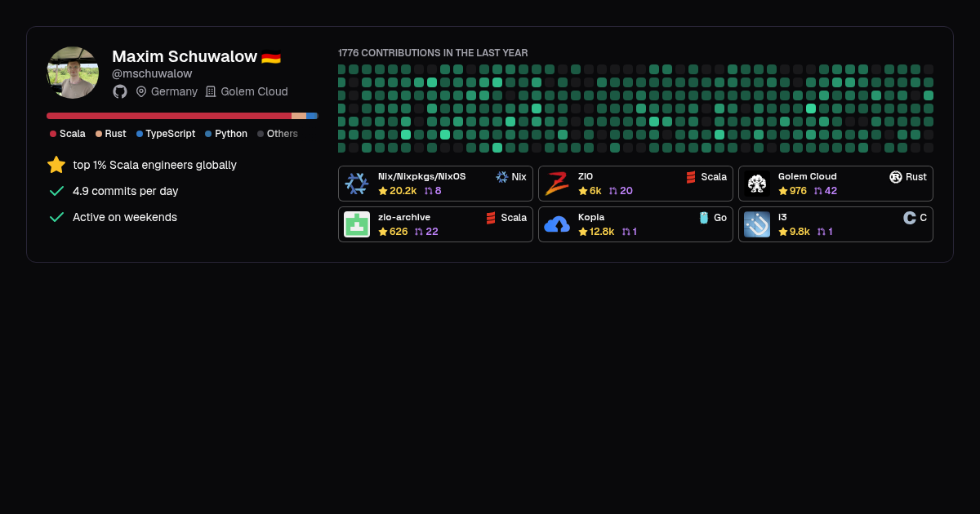Click the red Z logo of ZIO card
This screenshot has width=980, height=514.
[x=557, y=184]
